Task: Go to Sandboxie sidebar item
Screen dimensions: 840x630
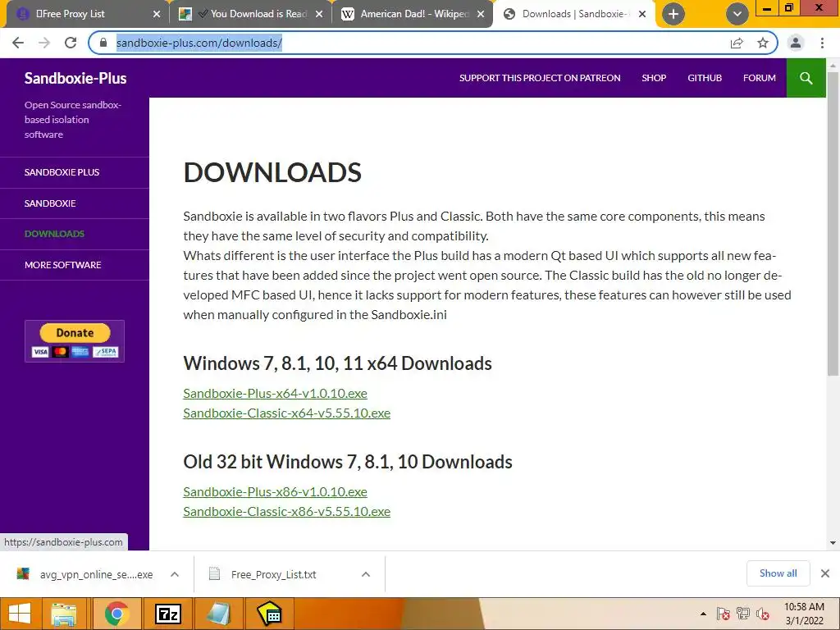Action: (75, 203)
